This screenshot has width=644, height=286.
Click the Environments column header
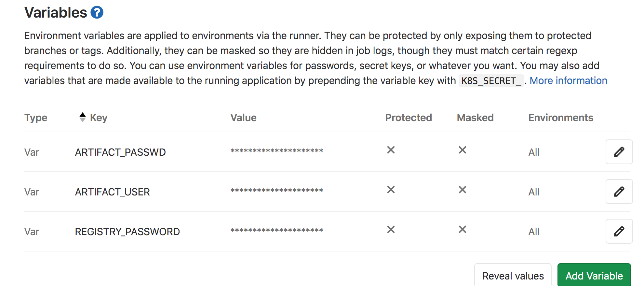pyautogui.click(x=560, y=118)
